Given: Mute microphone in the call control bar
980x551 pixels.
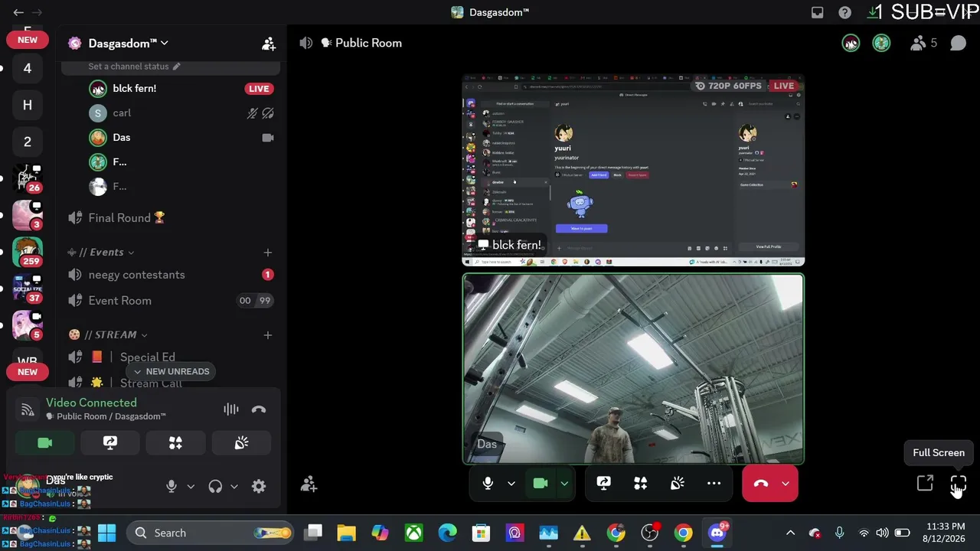Looking at the screenshot, I should pos(488,483).
